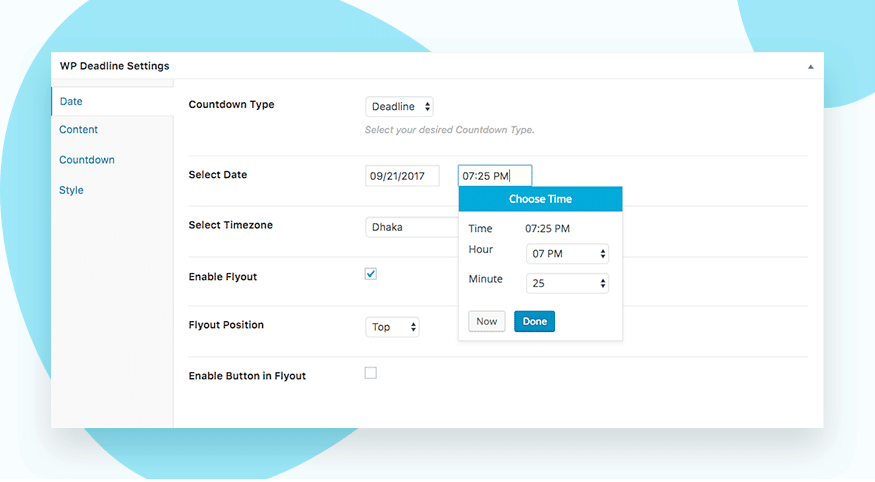Click the date field showing 09/21/2017
Viewport: 875px width, 482px height.
coord(402,176)
